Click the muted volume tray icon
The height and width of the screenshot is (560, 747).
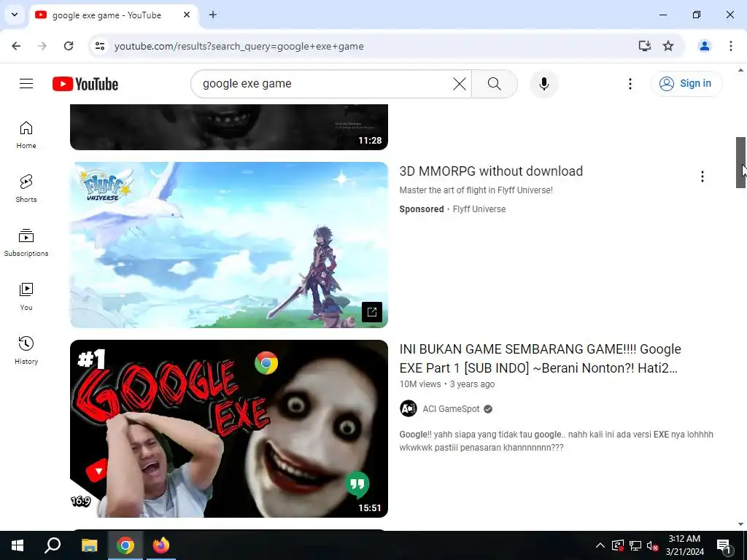tap(652, 545)
